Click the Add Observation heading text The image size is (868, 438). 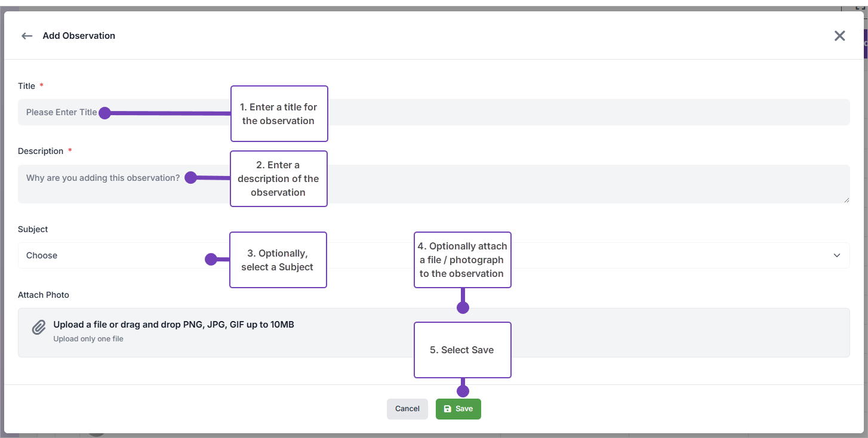coord(79,36)
